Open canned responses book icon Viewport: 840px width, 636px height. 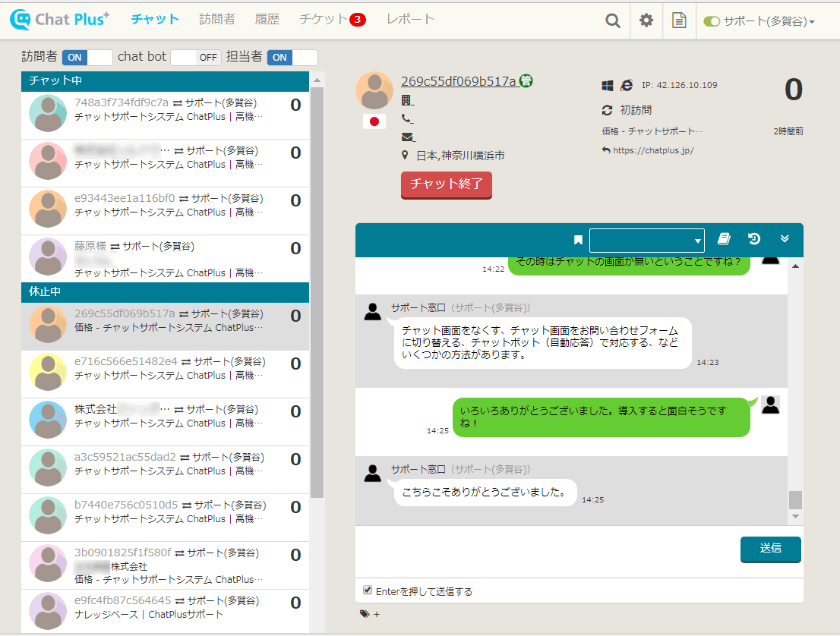pos(724,238)
